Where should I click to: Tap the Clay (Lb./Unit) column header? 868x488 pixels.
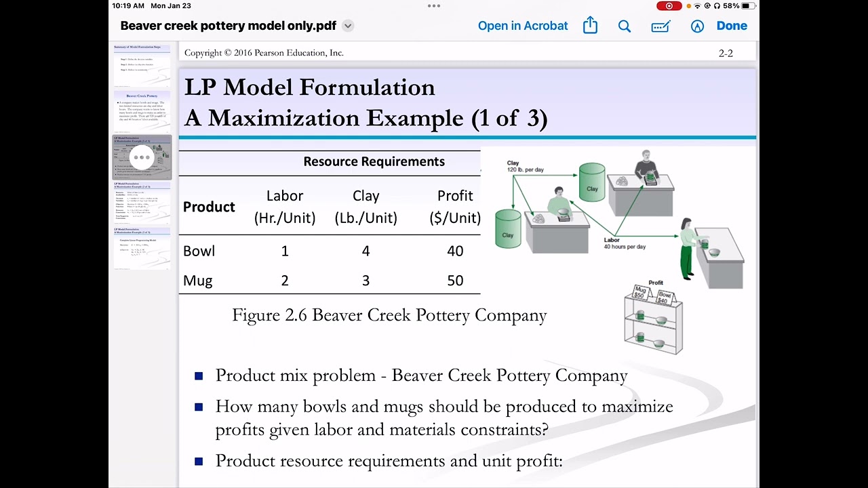366,207
